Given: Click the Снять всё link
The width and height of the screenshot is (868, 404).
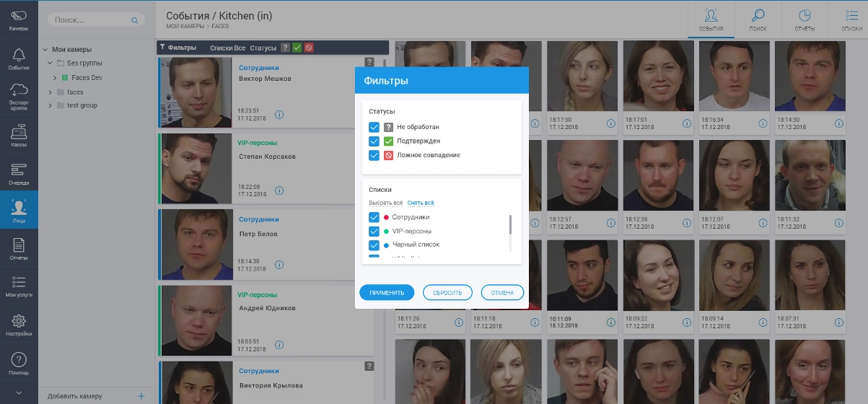Looking at the screenshot, I should [421, 203].
